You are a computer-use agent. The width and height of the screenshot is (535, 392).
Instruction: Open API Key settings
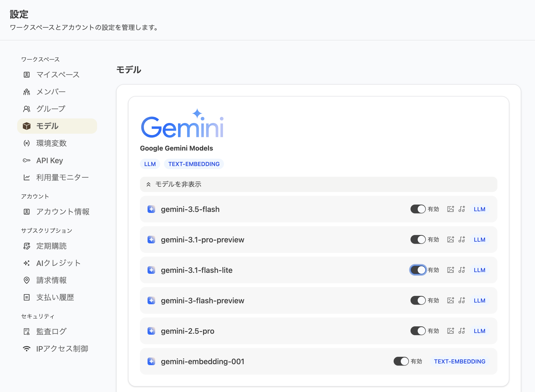(57, 160)
